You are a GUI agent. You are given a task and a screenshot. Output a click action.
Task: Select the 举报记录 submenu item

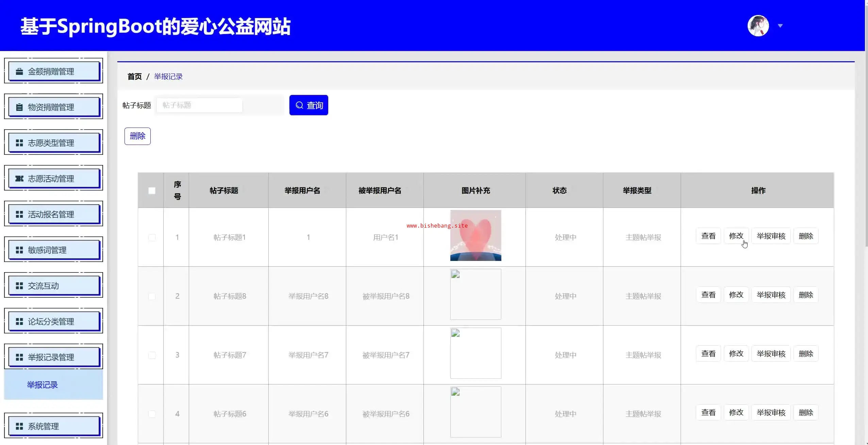43,385
